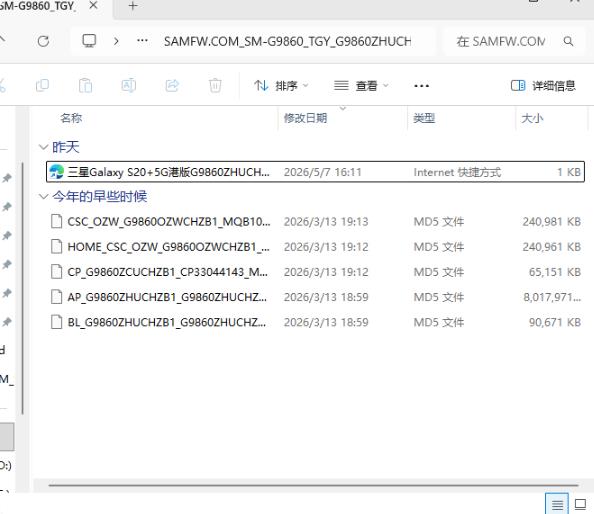Click the delete trash icon
The image size is (594, 514).
pyautogui.click(x=215, y=86)
